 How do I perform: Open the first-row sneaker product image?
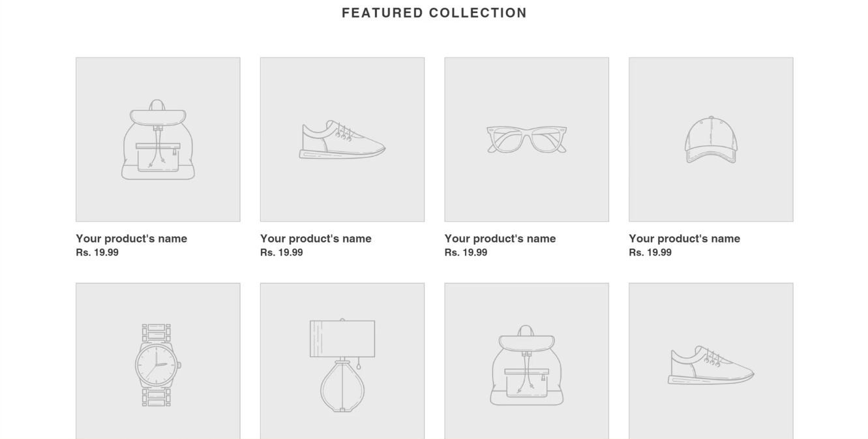tap(342, 140)
